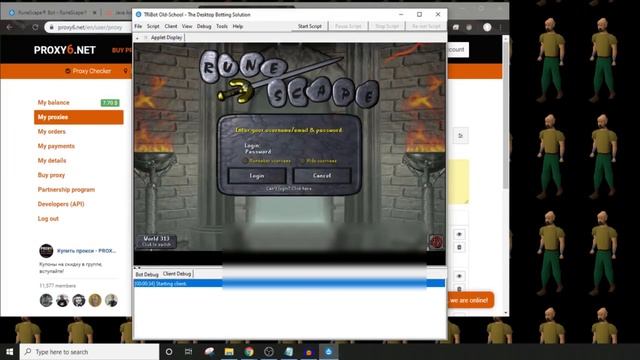
Task: Click the Log out link
Action: point(48,219)
